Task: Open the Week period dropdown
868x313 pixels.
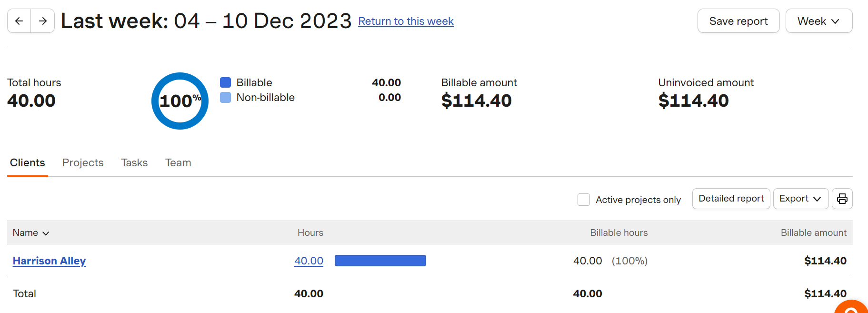Action: click(x=818, y=21)
